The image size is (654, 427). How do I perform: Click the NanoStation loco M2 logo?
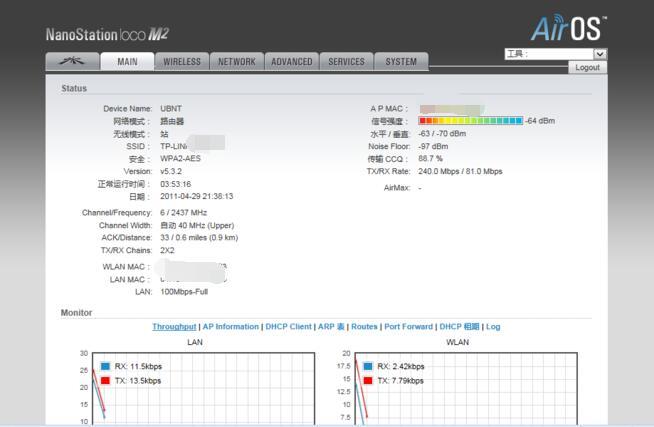(x=107, y=34)
